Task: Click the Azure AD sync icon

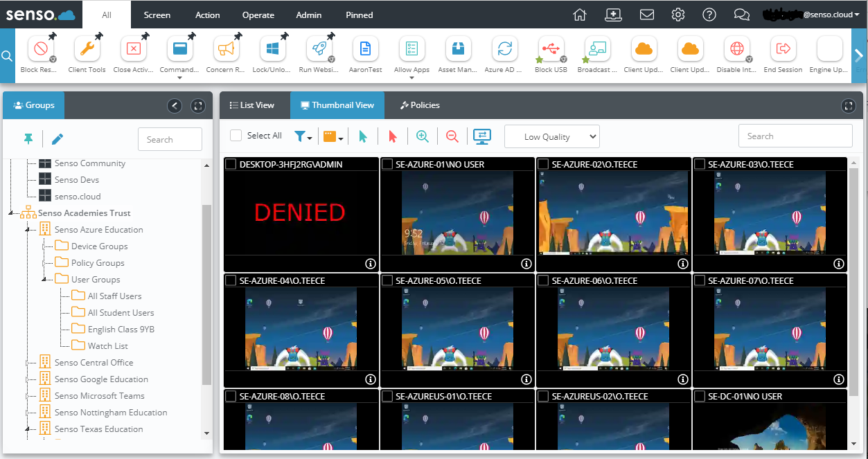Action: [504, 49]
